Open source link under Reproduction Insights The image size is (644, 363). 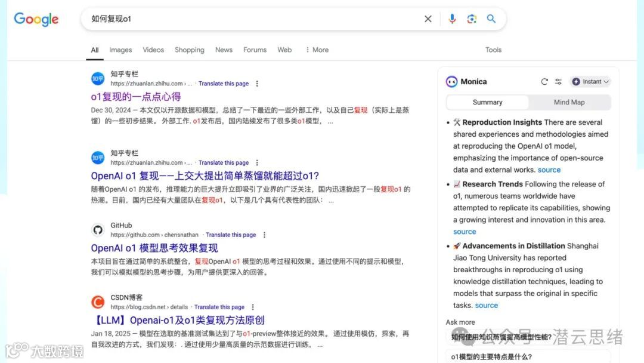pyautogui.click(x=549, y=170)
